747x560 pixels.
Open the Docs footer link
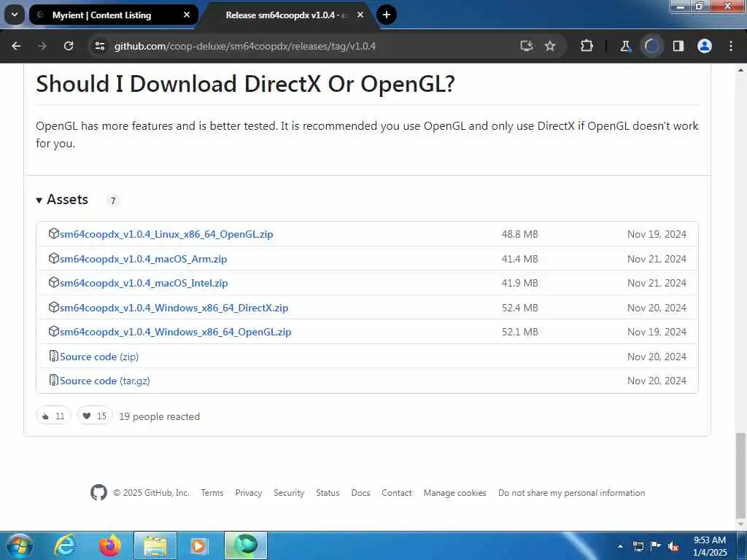coord(360,493)
